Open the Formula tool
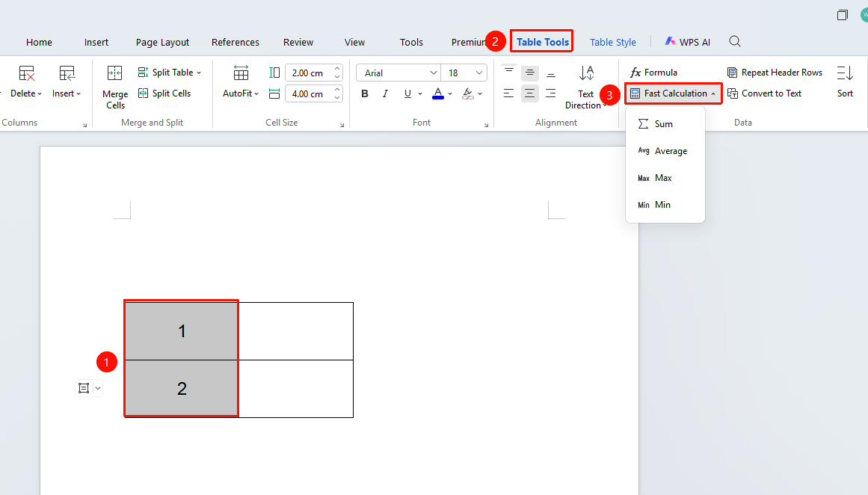This screenshot has height=495, width=868. coord(653,73)
